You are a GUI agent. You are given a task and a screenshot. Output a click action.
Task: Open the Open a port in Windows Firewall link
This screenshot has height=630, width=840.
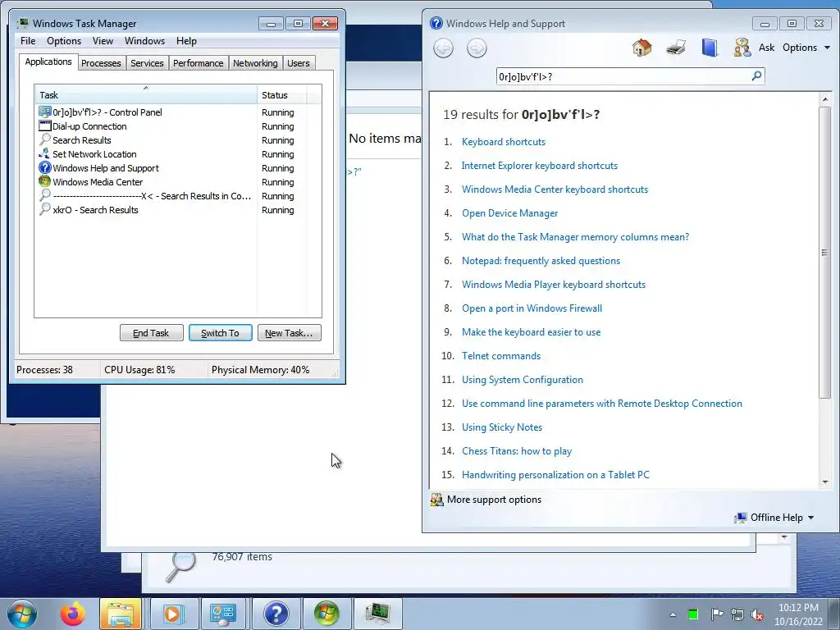532,308
